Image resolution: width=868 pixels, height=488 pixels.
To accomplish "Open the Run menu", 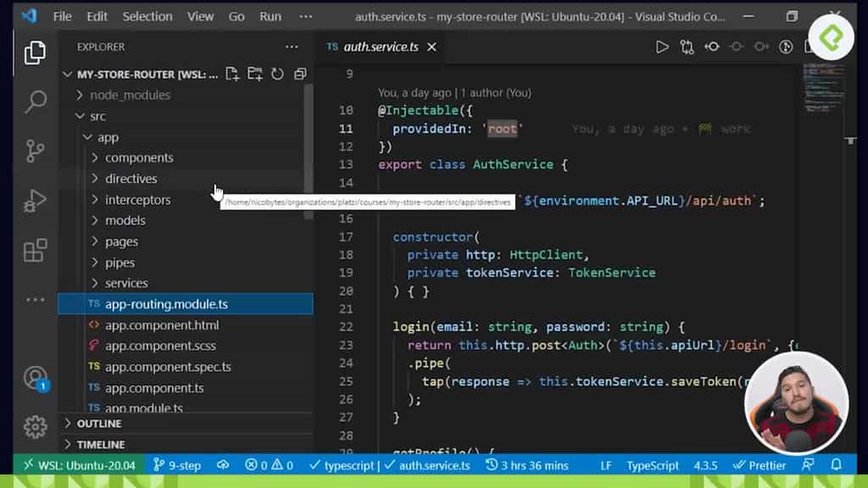I will pos(270,15).
